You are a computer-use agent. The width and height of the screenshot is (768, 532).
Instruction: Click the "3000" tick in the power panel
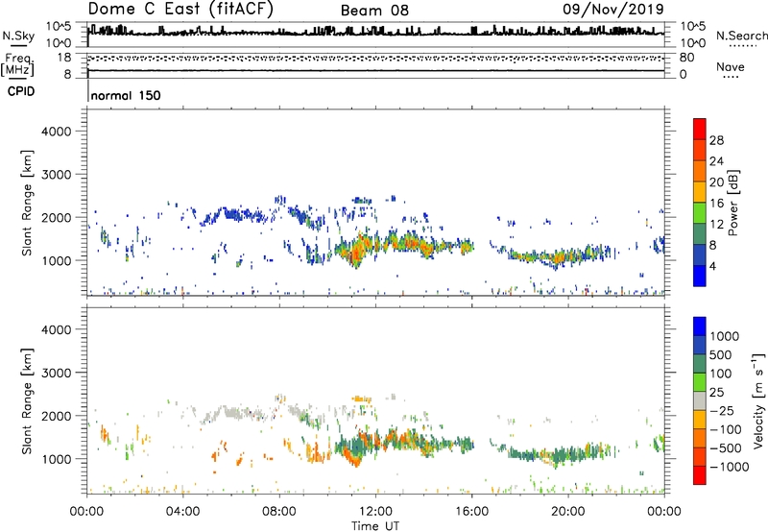pyautogui.click(x=56, y=175)
